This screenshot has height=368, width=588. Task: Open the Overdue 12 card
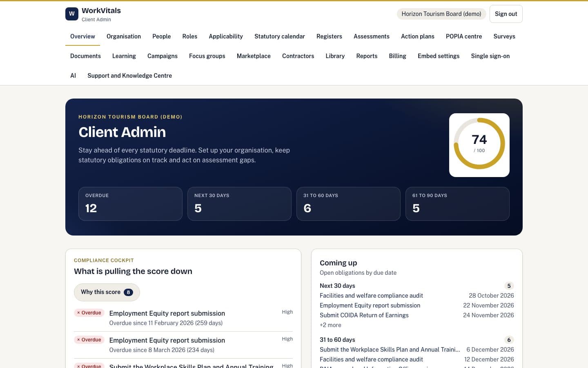[x=130, y=204]
